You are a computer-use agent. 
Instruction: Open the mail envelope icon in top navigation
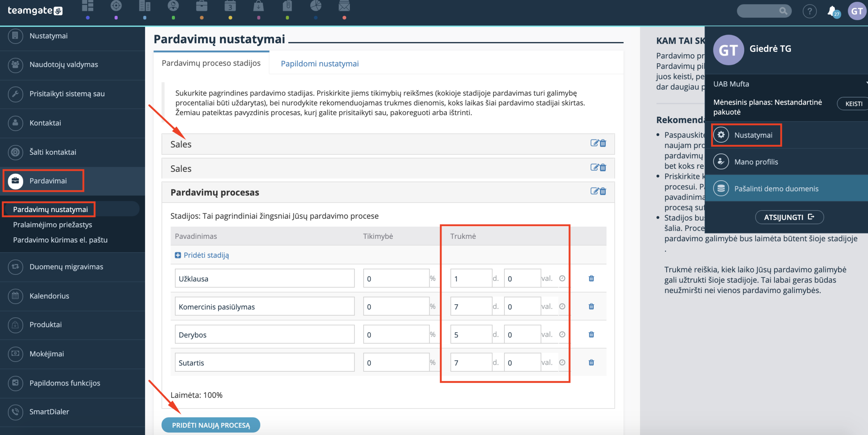[x=344, y=6]
